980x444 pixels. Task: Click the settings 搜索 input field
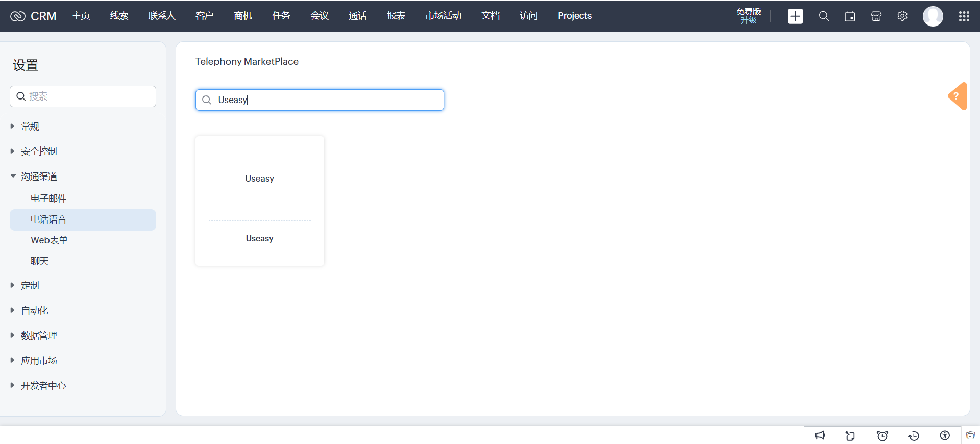tap(83, 96)
